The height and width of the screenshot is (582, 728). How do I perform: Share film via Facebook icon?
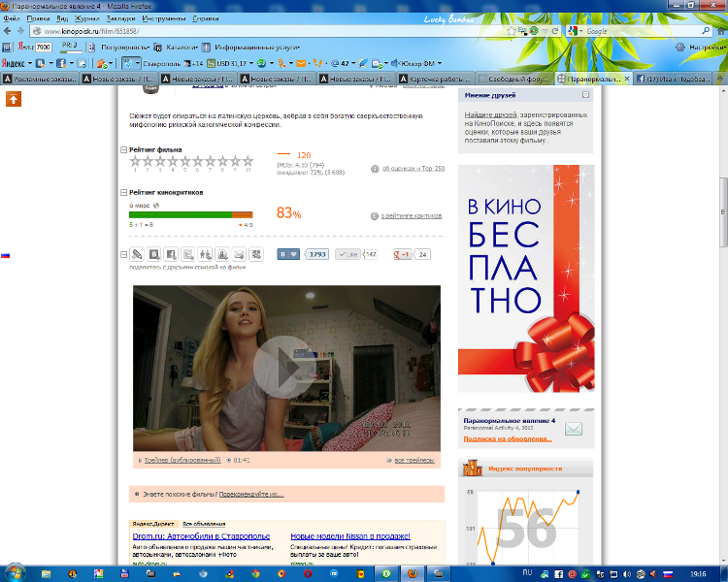(x=171, y=254)
